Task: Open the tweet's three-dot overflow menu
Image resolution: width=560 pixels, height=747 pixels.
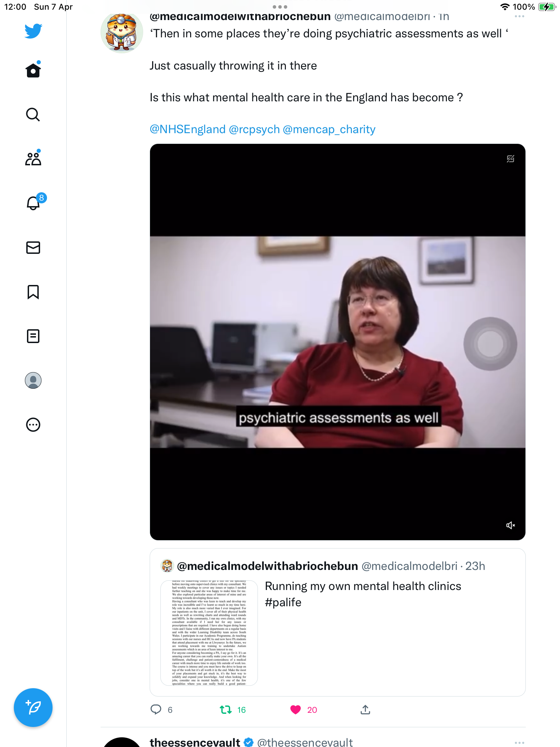Action: [x=519, y=17]
